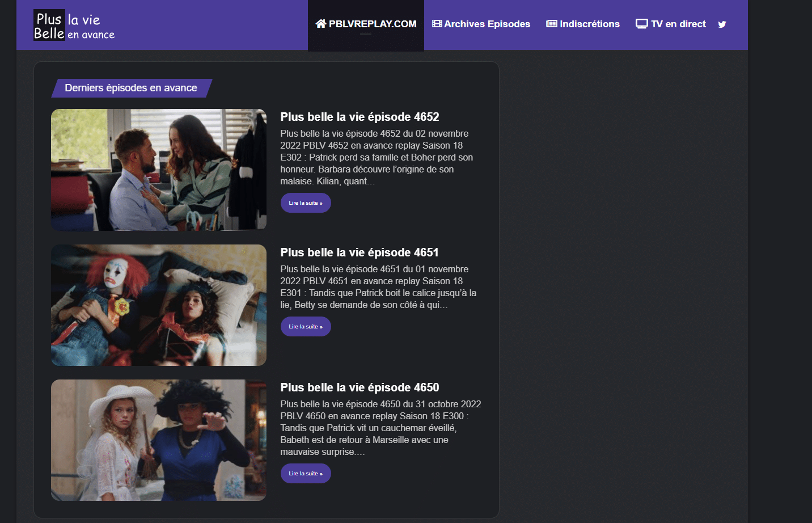
Task: Click title Plus belle la vie épisode 4652
Action: (360, 117)
